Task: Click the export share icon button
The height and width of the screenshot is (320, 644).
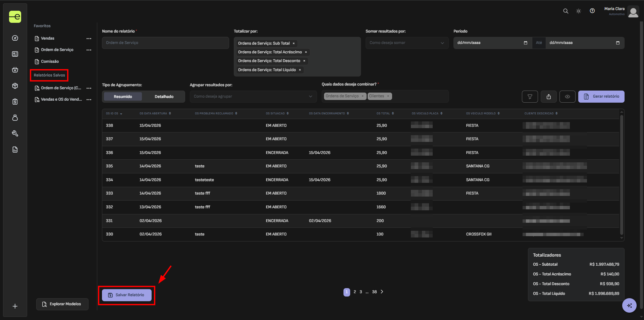Action: click(x=548, y=97)
